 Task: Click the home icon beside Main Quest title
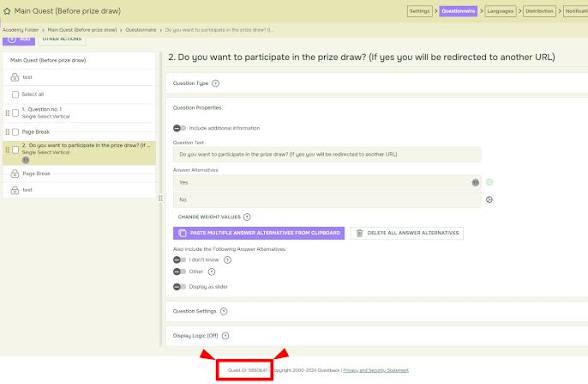[x=7, y=11]
